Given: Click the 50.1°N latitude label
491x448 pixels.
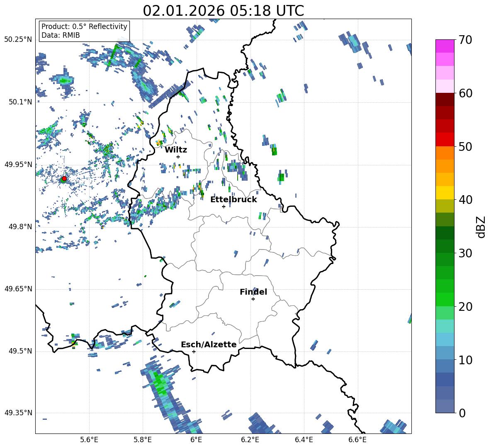Looking at the screenshot, I should coord(21,102).
